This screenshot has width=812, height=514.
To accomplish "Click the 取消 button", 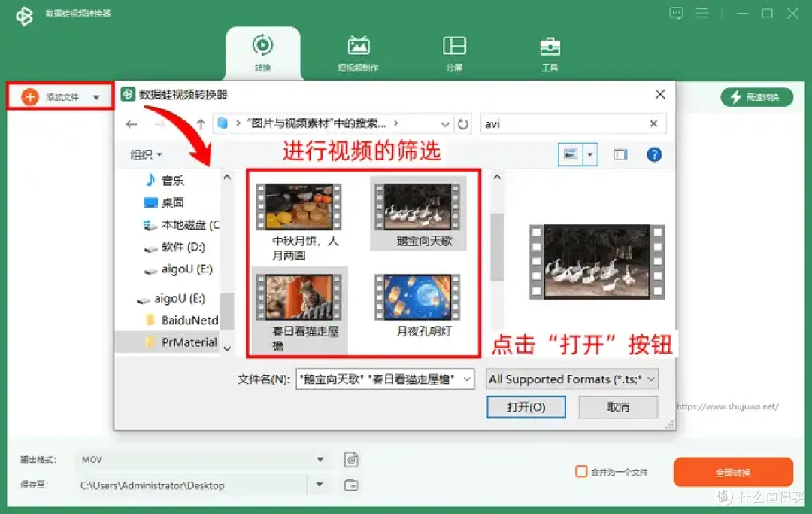I will 618,407.
